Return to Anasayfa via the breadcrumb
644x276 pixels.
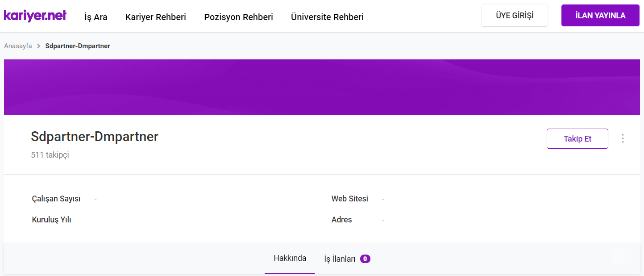pos(18,46)
